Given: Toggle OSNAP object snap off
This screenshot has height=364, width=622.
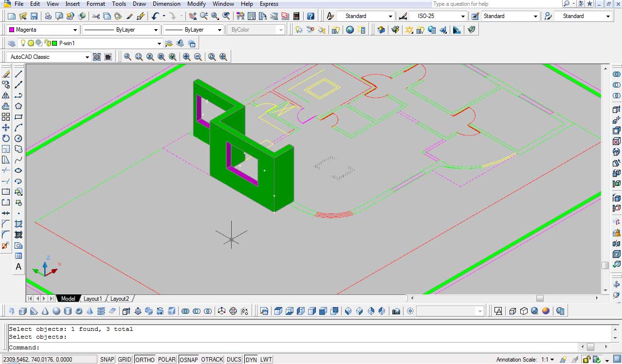Looking at the screenshot, I should tap(188, 360).
